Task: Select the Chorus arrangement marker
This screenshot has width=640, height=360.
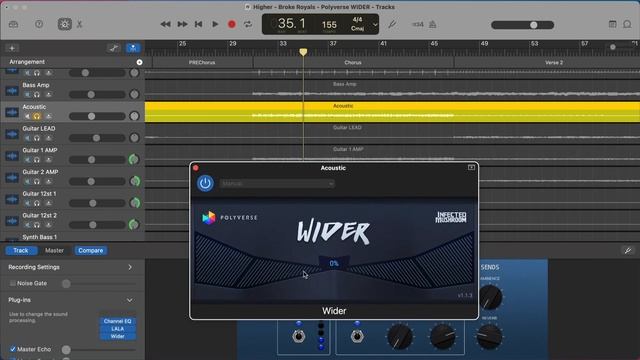Action: (x=353, y=62)
